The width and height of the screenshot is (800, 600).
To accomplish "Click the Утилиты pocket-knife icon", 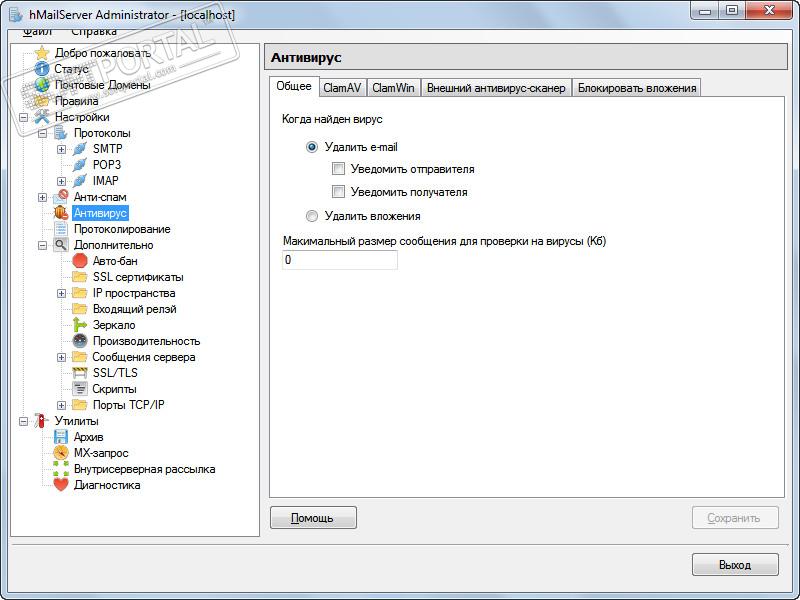I will 42,421.
